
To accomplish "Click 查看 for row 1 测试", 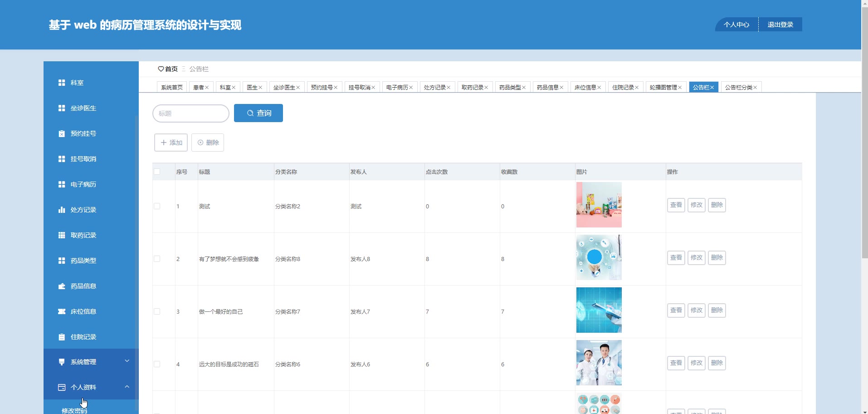I will coord(676,205).
